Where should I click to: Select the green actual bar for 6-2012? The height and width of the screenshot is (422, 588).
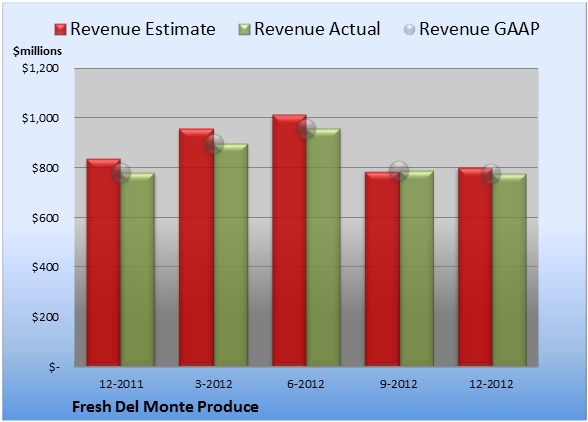point(323,247)
